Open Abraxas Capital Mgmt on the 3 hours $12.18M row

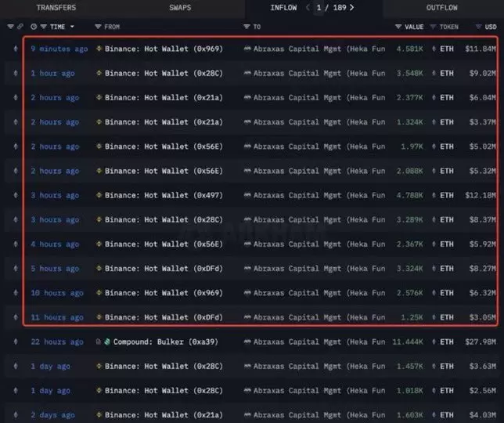point(319,195)
